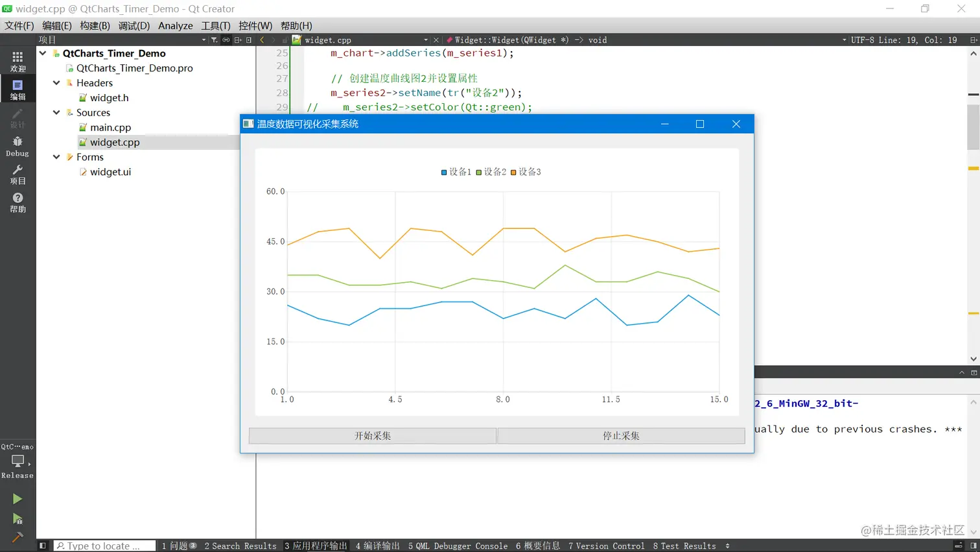Maximize the 温度数据可视化采集系统 window

coord(700,124)
